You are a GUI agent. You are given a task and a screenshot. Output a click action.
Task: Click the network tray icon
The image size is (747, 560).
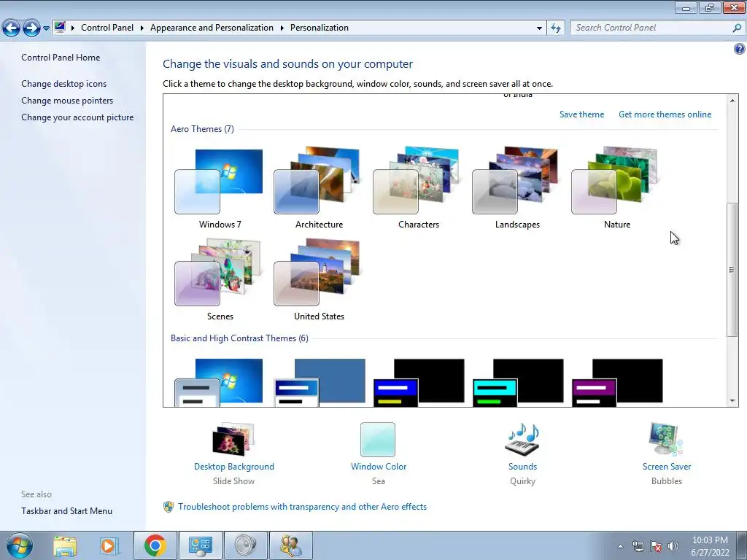(x=638, y=546)
